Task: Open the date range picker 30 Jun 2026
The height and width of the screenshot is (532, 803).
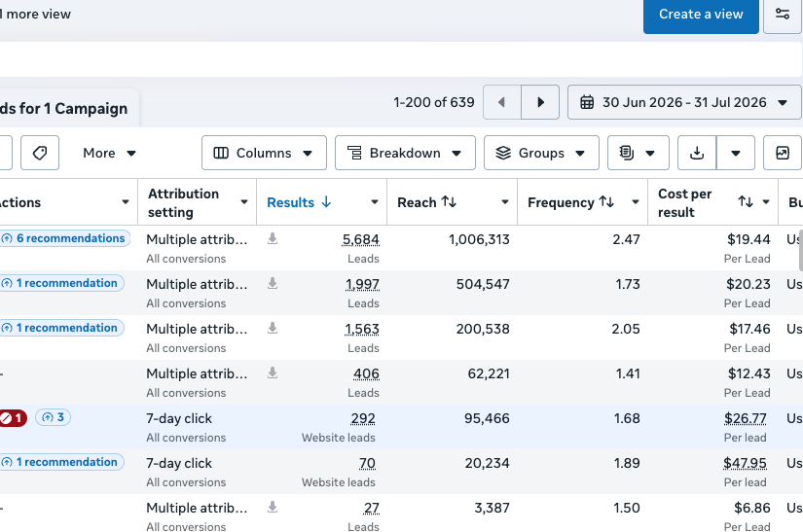Action: (684, 102)
